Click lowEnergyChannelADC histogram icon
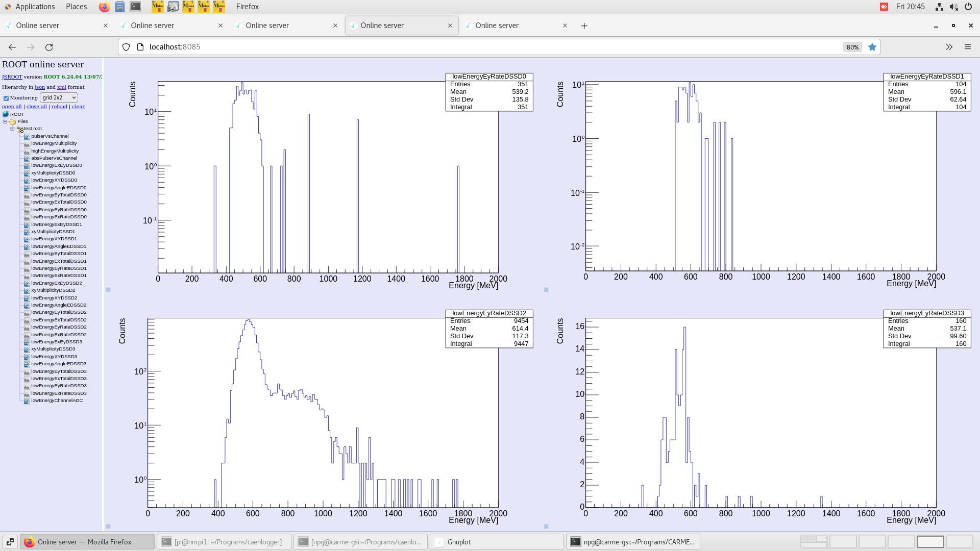This screenshot has width=980, height=551. click(x=27, y=401)
